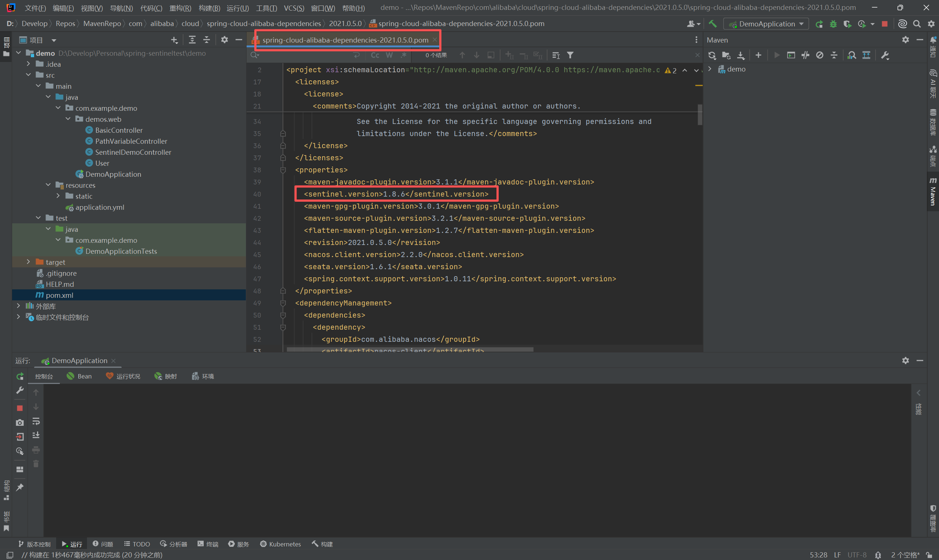Click the Reload Maven projects icon
Image resolution: width=939 pixels, height=560 pixels.
point(712,55)
